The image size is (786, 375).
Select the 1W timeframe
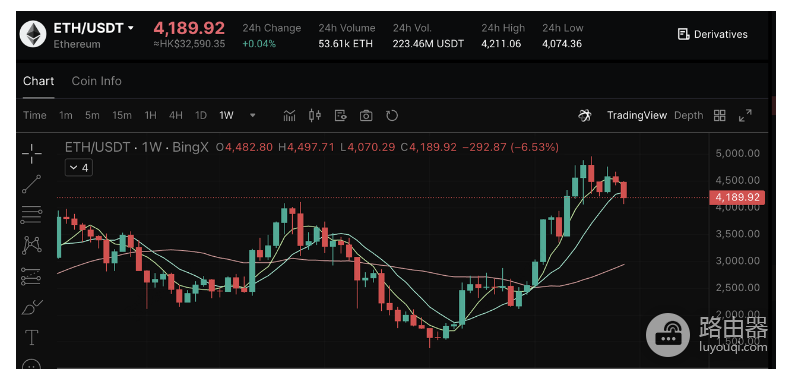[x=226, y=115]
